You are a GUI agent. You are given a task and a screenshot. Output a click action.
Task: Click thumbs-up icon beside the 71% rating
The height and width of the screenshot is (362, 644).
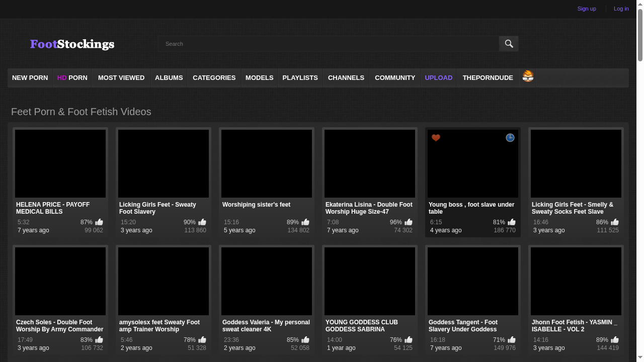pyautogui.click(x=512, y=340)
